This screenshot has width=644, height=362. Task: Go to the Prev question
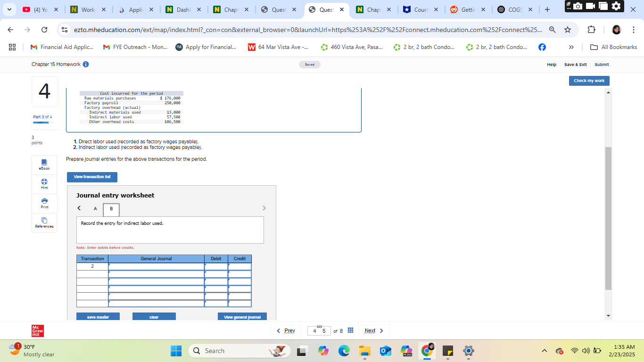pos(286,330)
